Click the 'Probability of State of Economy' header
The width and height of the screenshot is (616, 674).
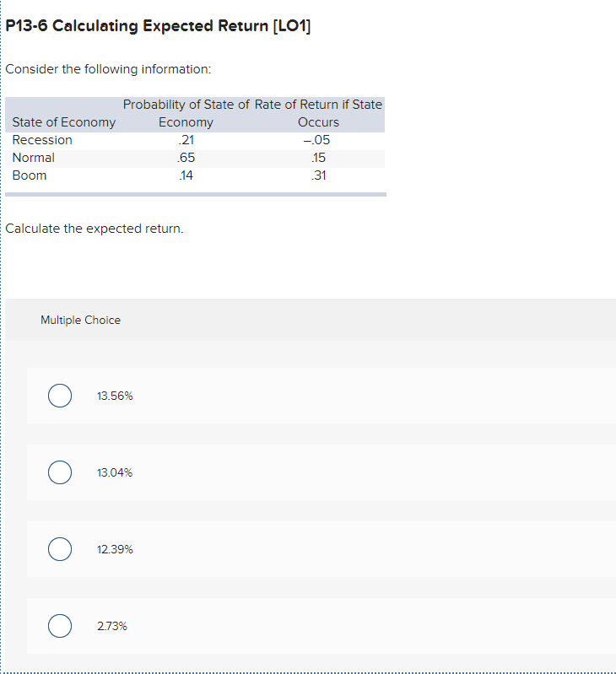[x=186, y=113]
